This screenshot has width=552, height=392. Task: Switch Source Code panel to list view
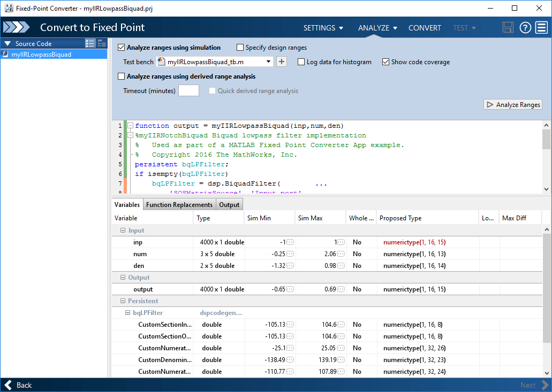coord(90,43)
